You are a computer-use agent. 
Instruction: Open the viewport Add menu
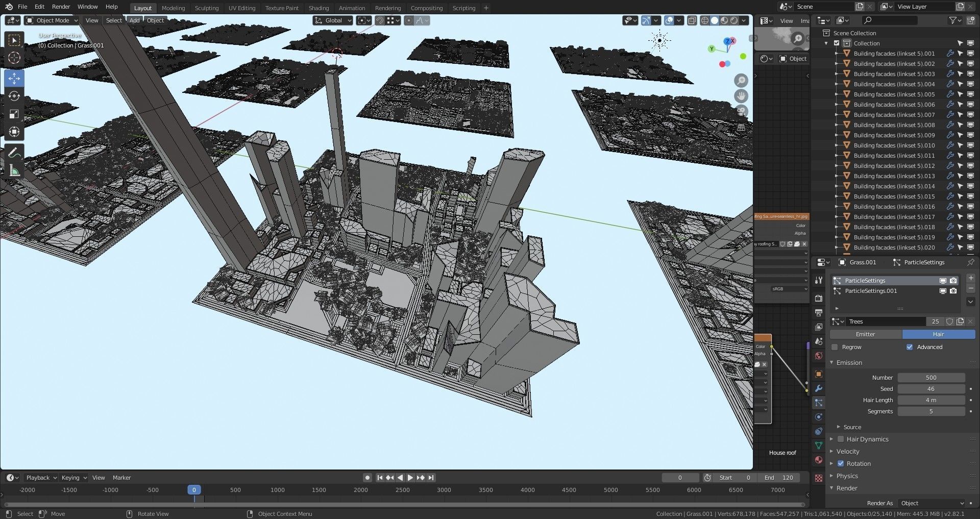point(134,20)
